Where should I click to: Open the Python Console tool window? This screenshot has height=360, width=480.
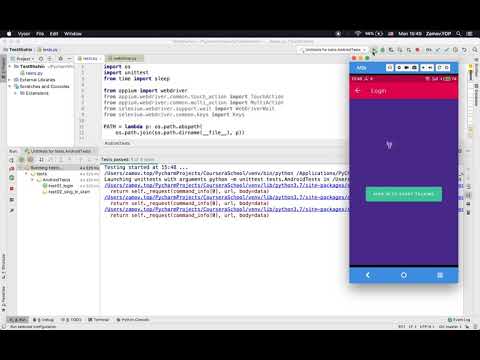[x=133, y=320]
